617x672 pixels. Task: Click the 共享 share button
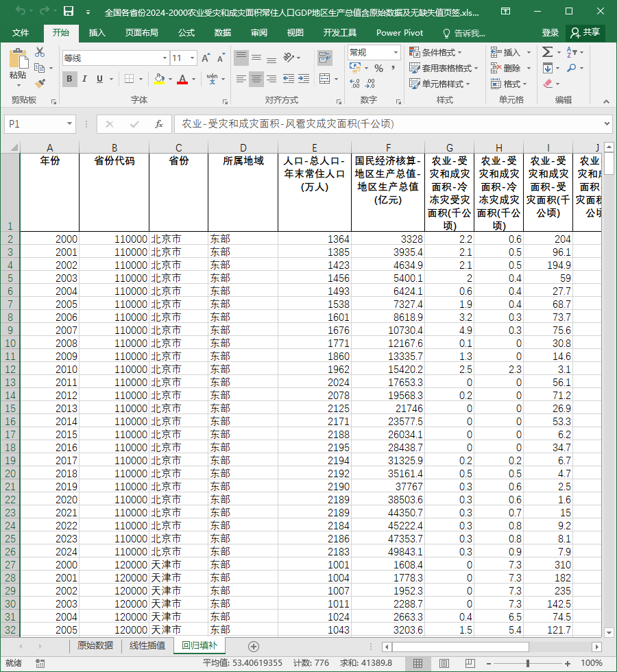[x=585, y=33]
